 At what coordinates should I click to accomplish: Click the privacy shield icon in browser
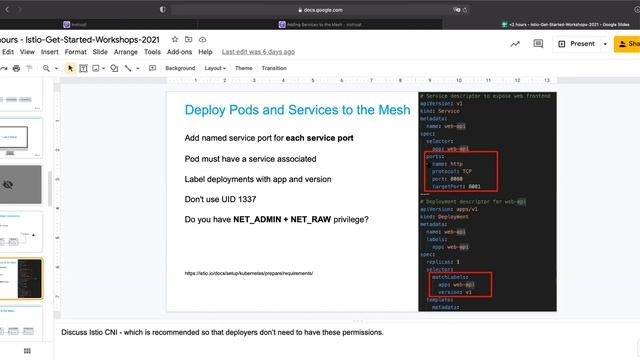(x=163, y=9)
